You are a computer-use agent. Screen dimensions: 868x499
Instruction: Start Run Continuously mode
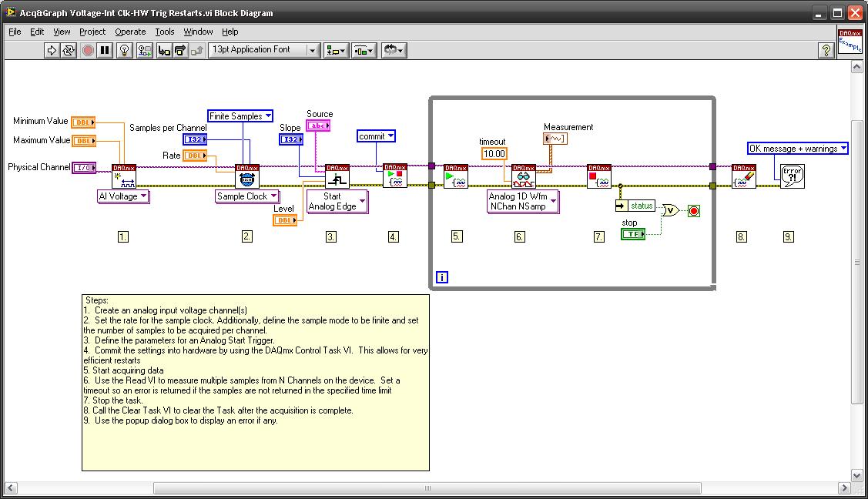(x=69, y=50)
